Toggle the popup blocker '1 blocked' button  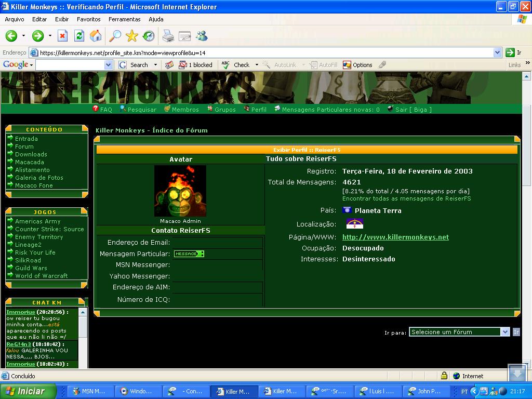click(196, 65)
